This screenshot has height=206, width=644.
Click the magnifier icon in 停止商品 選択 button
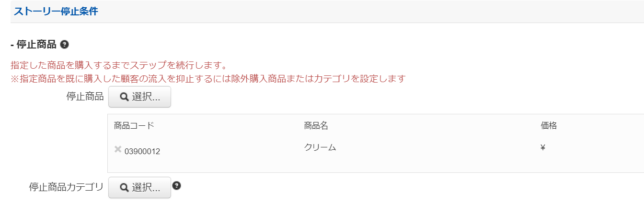tap(124, 97)
